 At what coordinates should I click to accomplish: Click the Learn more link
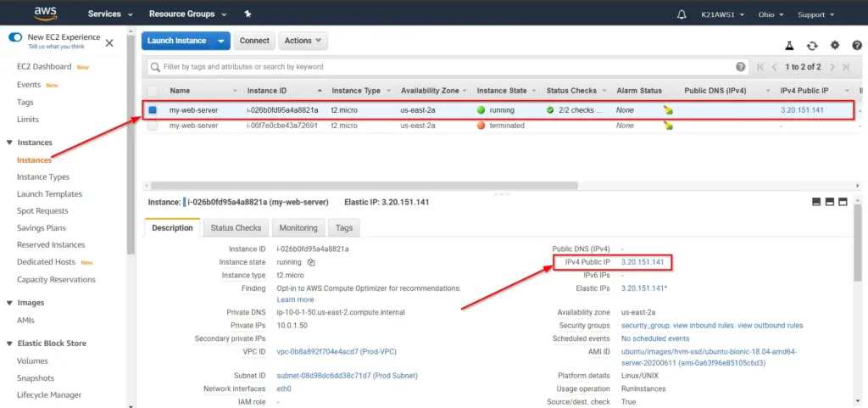(x=295, y=299)
